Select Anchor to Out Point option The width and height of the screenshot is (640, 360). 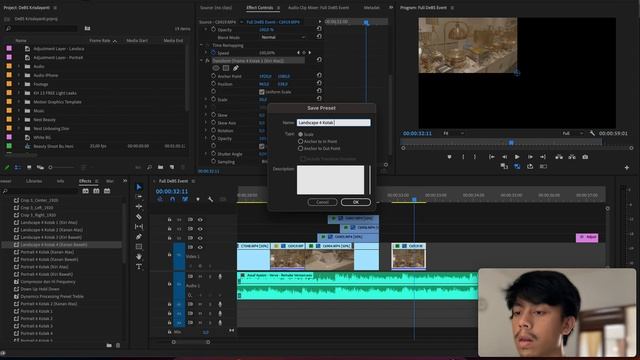pos(300,149)
